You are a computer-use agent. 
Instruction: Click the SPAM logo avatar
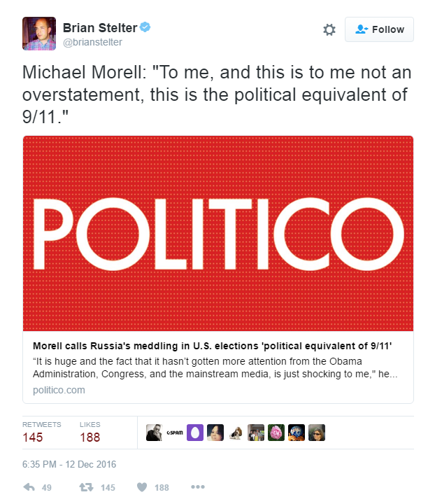pyautogui.click(x=175, y=433)
